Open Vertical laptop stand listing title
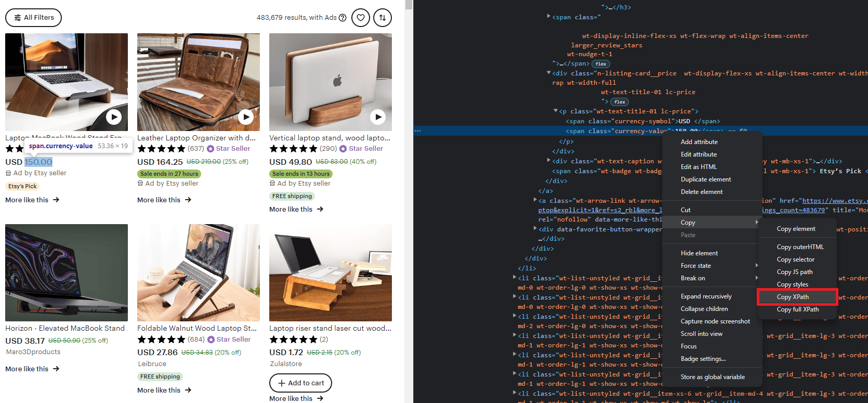The height and width of the screenshot is (403, 868). click(330, 138)
